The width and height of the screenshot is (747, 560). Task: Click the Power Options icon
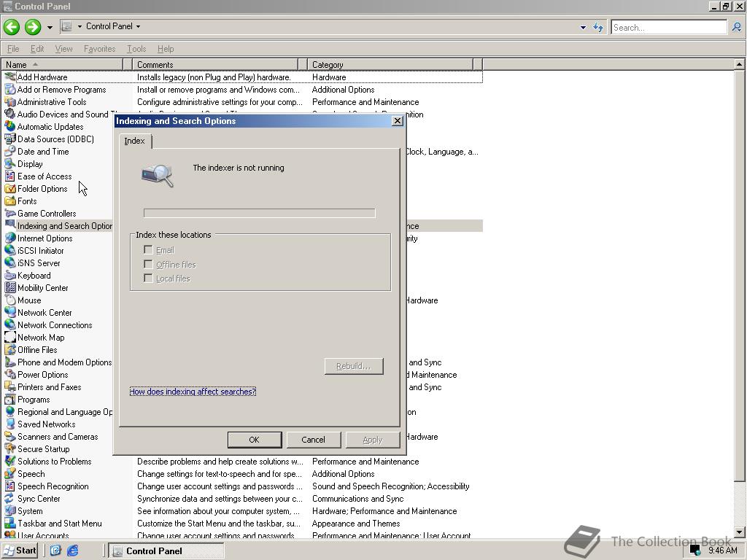(9, 374)
